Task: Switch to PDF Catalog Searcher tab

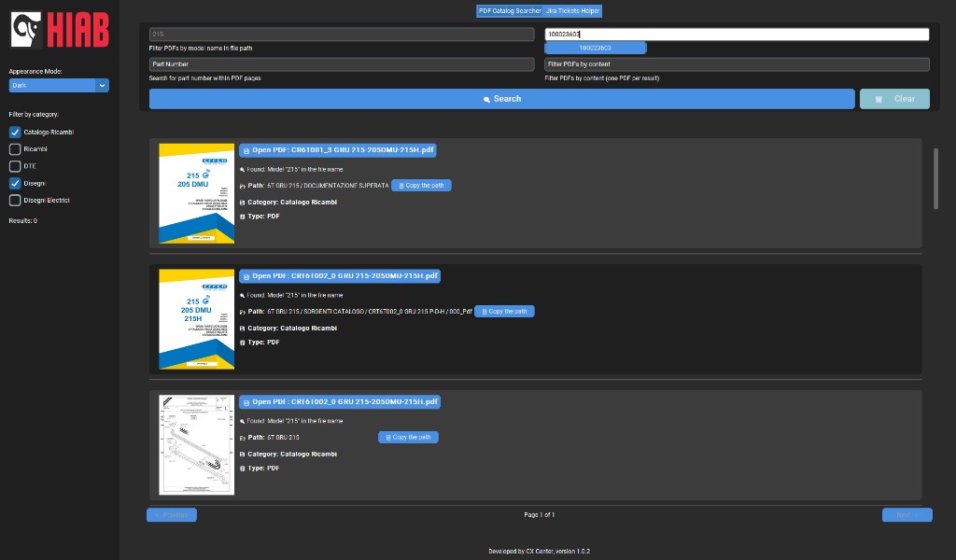Action: click(510, 11)
